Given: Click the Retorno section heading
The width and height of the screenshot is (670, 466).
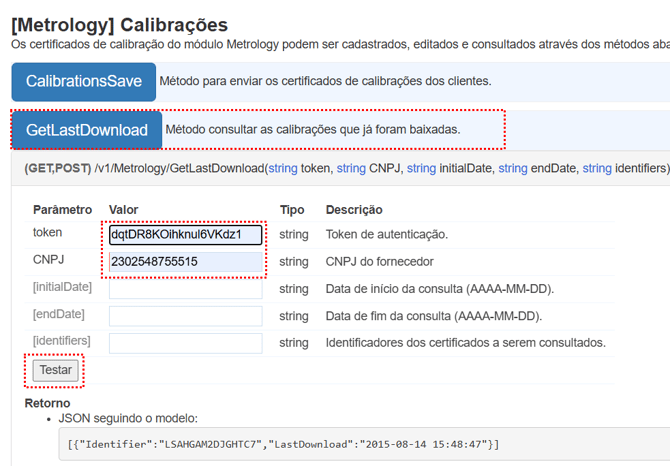Looking at the screenshot, I should 47,403.
